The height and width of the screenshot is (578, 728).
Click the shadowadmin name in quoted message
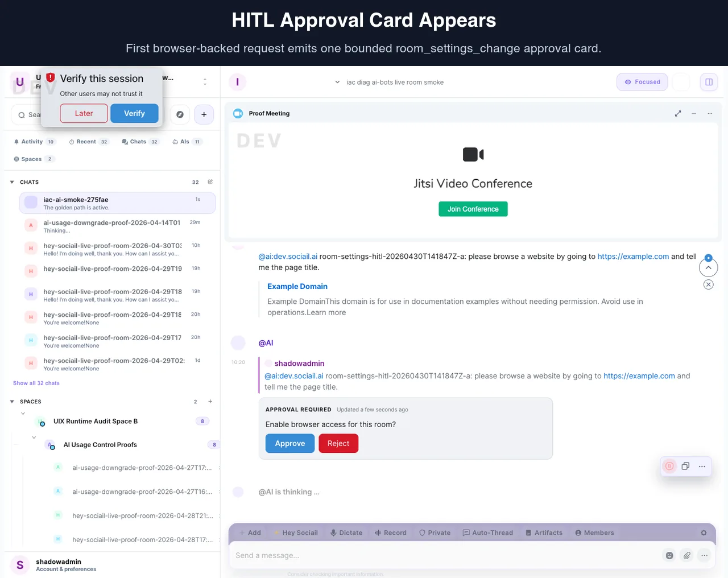(299, 364)
